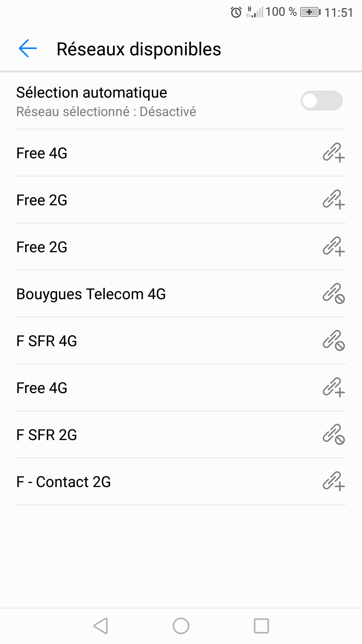Tap the blocked-link icon for Bouygues Telecom 4G

(334, 294)
